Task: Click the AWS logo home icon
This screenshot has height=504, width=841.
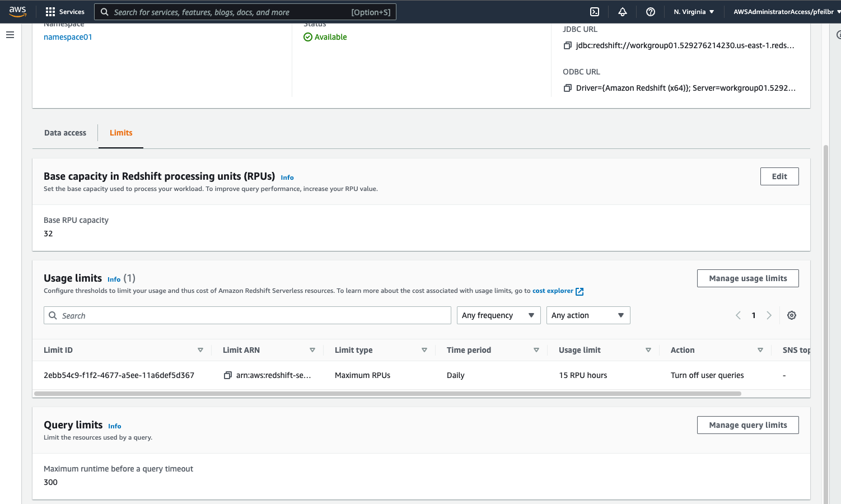Action: (18, 11)
